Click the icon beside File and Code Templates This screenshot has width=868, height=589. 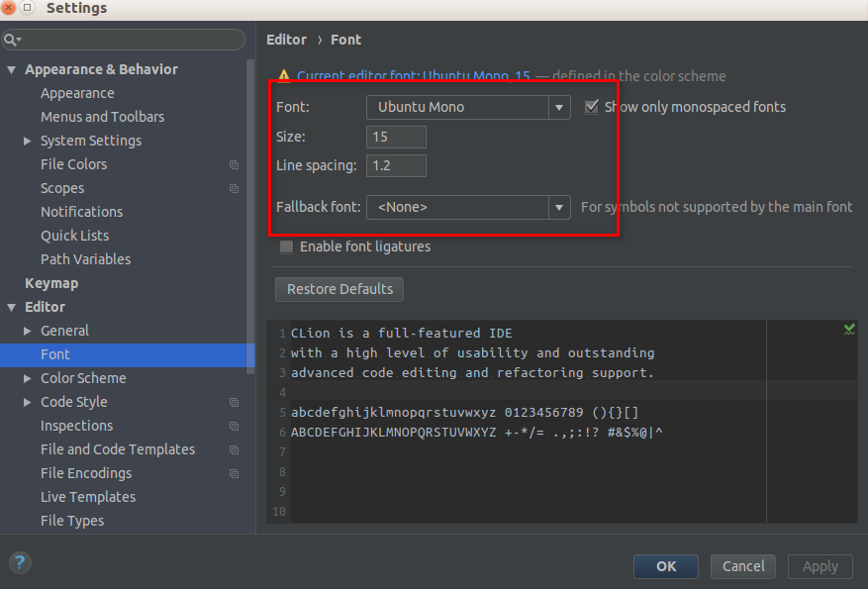(x=235, y=450)
